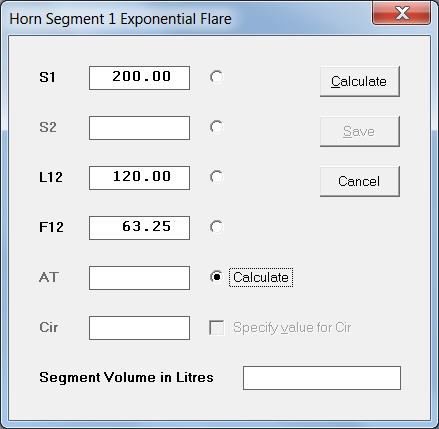Select the S1 radio button
Viewport: 439px width, 429px height.
point(217,77)
